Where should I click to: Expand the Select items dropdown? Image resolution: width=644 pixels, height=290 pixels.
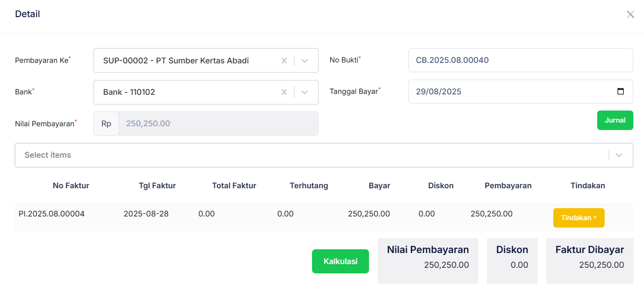619,155
